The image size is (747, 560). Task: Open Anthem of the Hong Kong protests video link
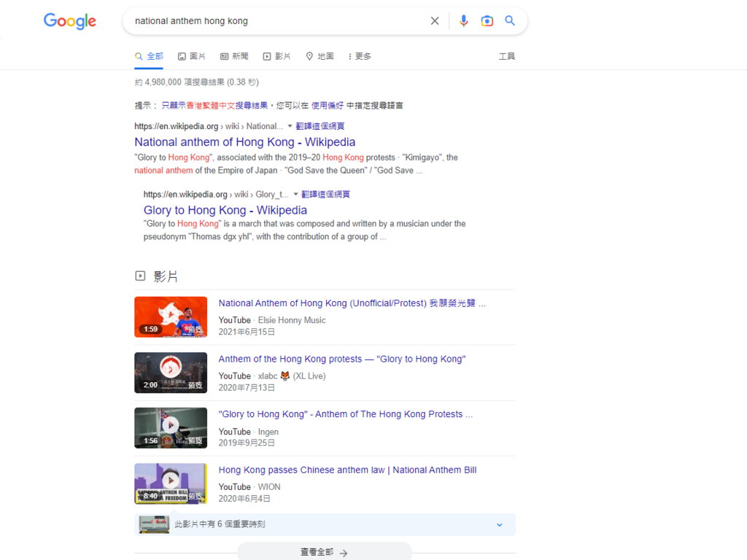click(342, 359)
